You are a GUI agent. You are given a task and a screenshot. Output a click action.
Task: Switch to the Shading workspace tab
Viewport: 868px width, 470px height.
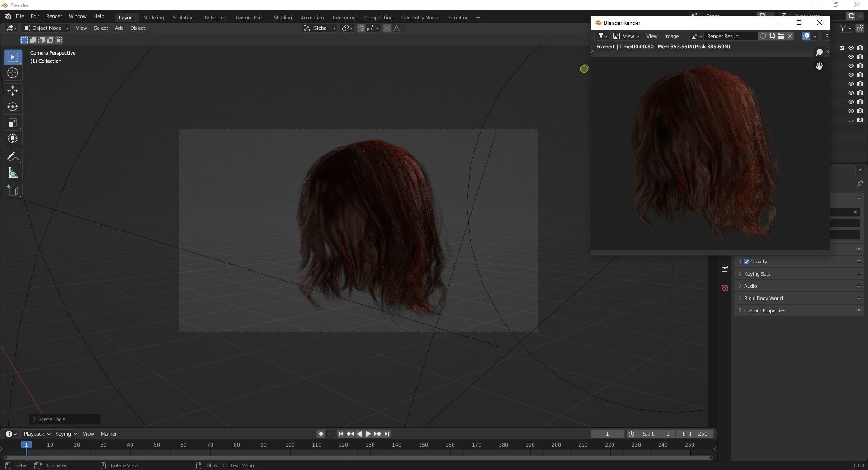[283, 18]
